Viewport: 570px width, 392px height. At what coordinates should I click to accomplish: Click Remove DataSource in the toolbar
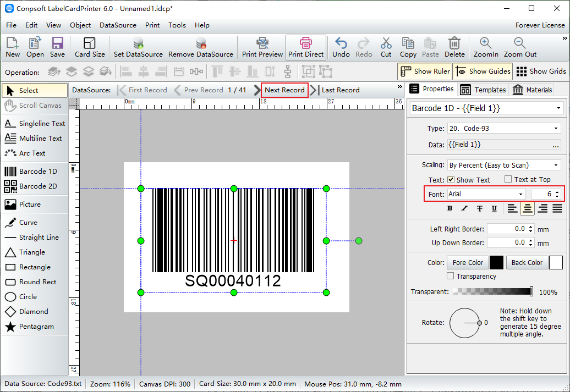pos(201,47)
